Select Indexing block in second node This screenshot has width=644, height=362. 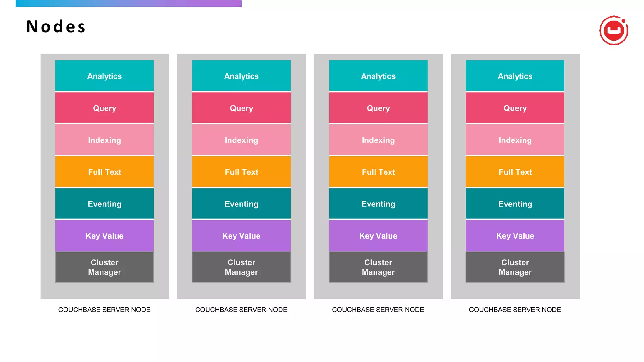click(241, 140)
